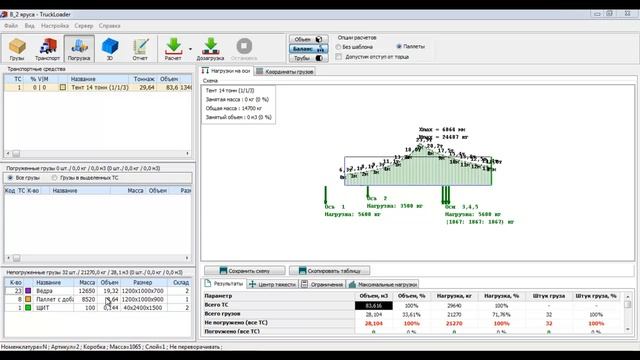640x360 pixels.
Task: Open the Отчет report icon
Action: point(140,49)
